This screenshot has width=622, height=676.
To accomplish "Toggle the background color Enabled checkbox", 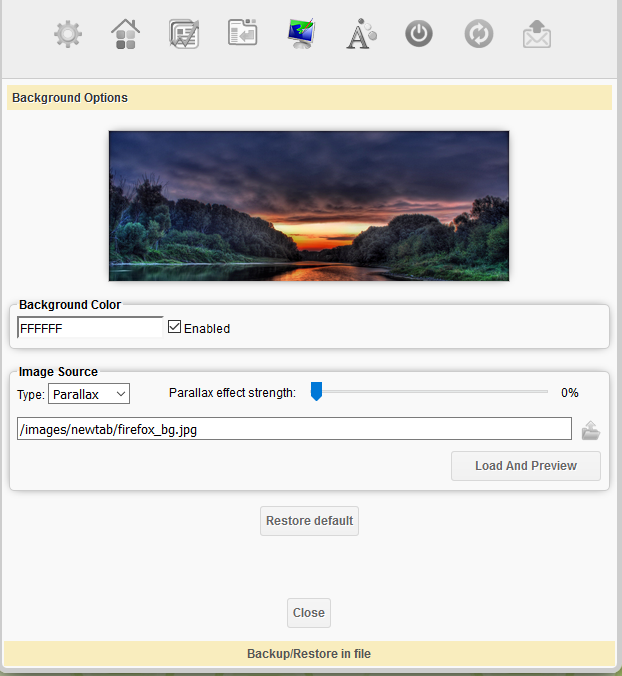I will click(175, 327).
